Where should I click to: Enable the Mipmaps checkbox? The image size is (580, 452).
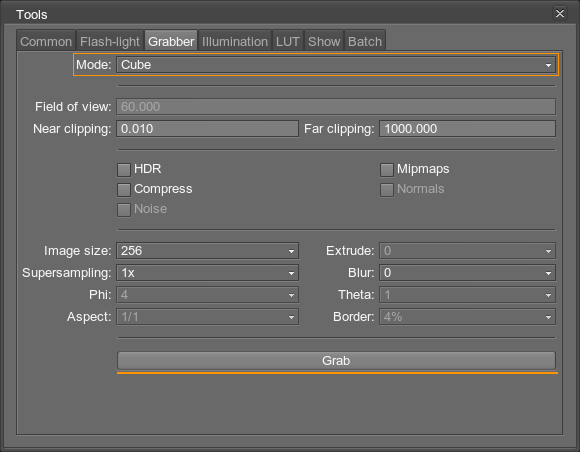click(x=387, y=170)
